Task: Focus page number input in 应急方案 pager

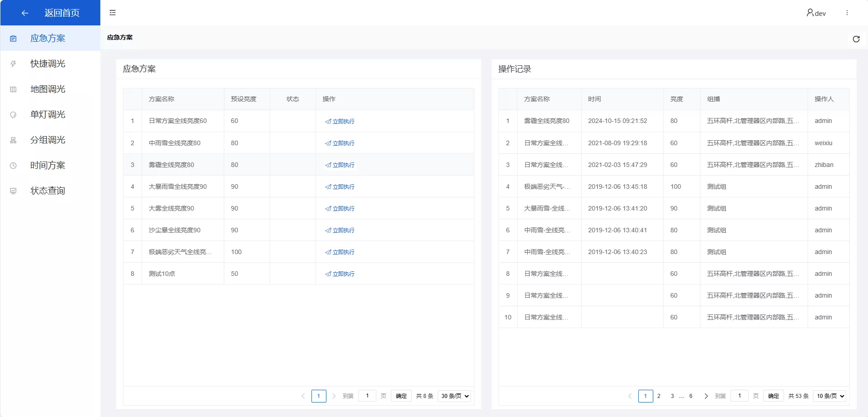Action: tap(367, 396)
